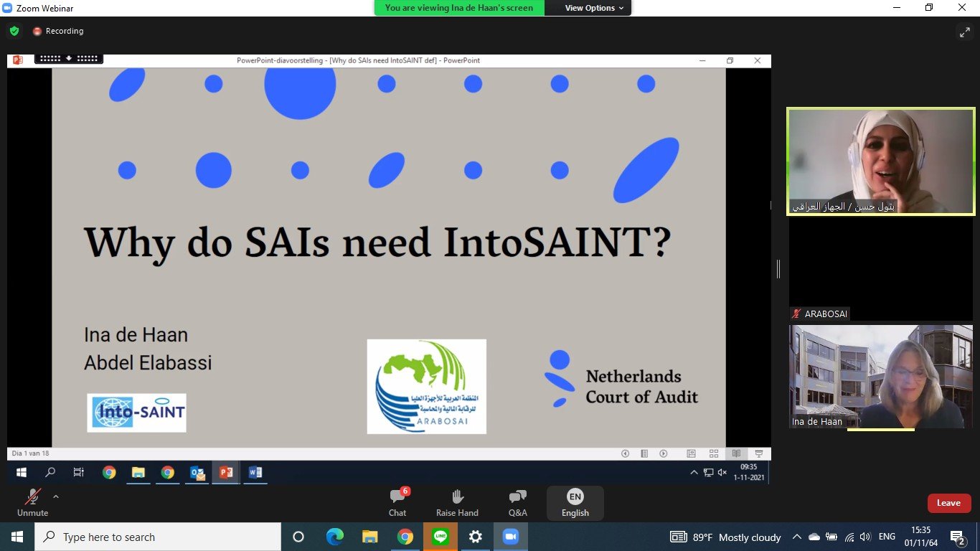Leave the Zoom webinar
This screenshot has width=980, height=551.
[x=949, y=503]
